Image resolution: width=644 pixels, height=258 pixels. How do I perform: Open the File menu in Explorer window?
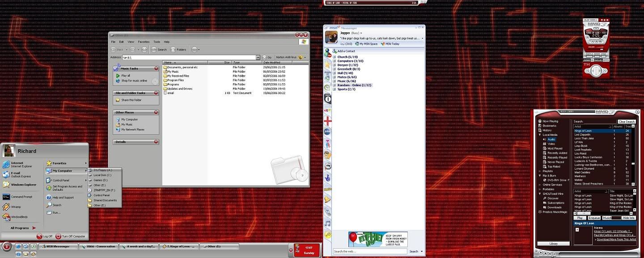pyautogui.click(x=113, y=42)
